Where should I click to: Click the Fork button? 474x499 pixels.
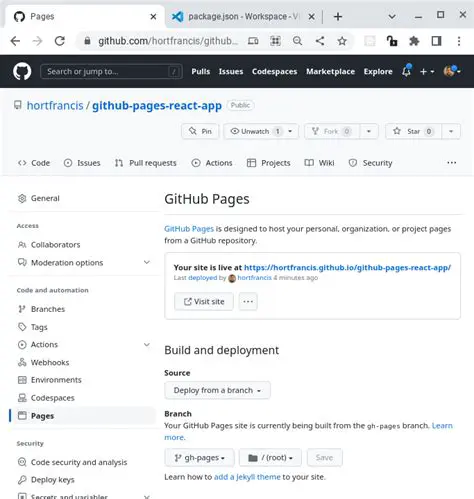click(x=332, y=131)
